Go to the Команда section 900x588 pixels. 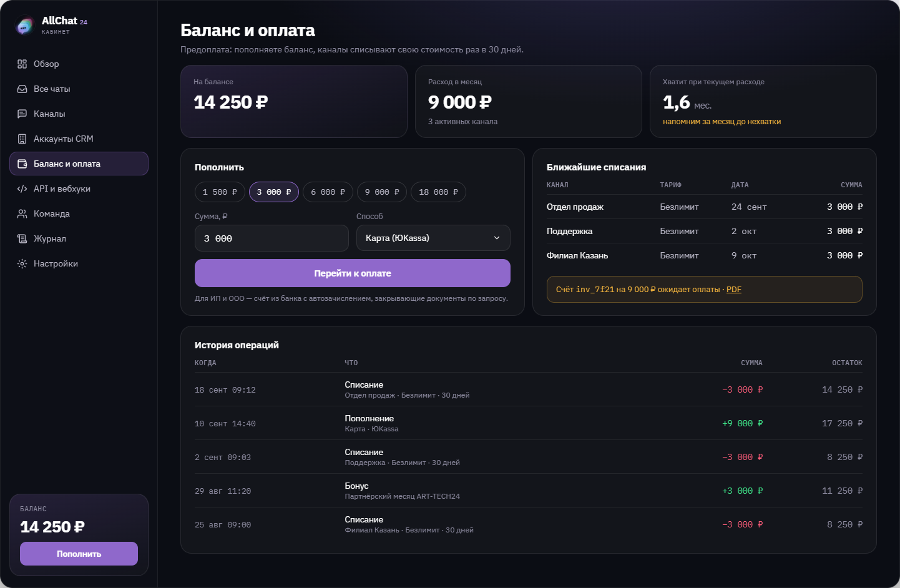[79, 213]
